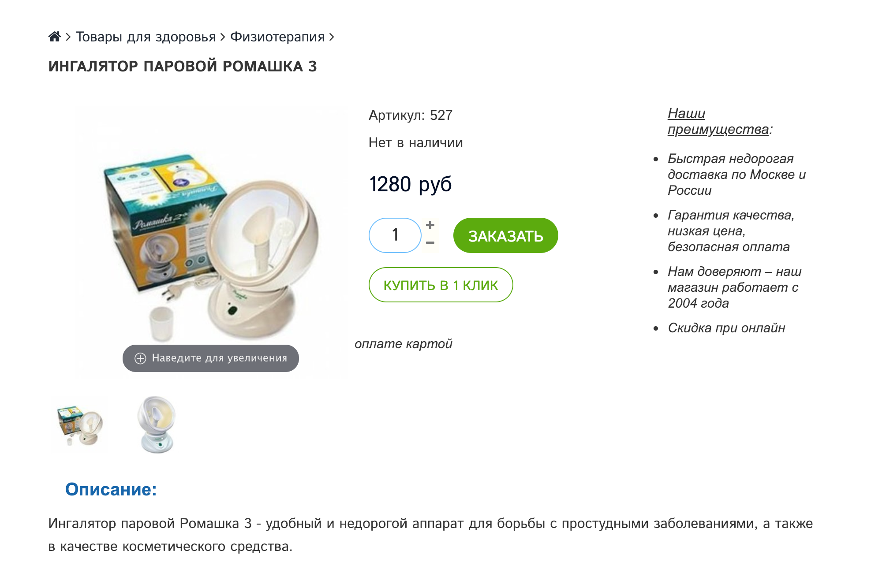Increase quantity with the plus icon

point(430,225)
